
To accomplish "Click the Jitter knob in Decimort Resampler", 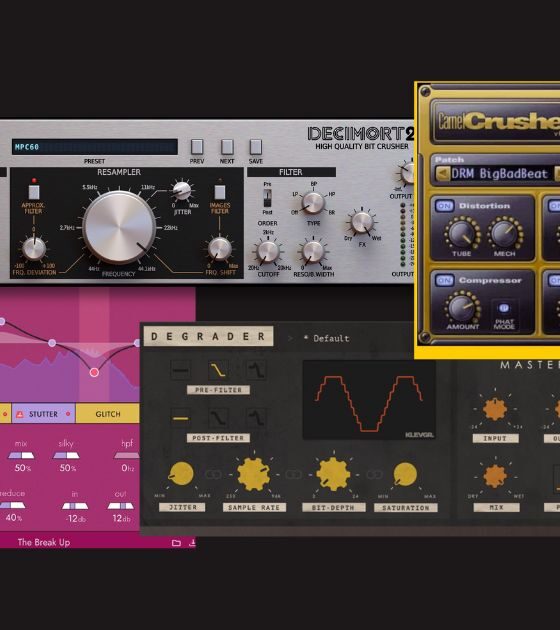I will click(x=182, y=191).
